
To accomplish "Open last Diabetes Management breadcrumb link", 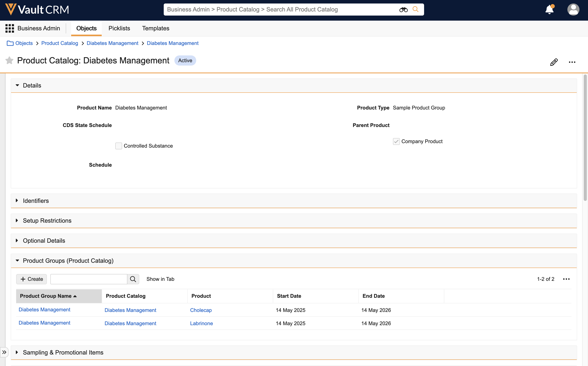I will click(172, 43).
